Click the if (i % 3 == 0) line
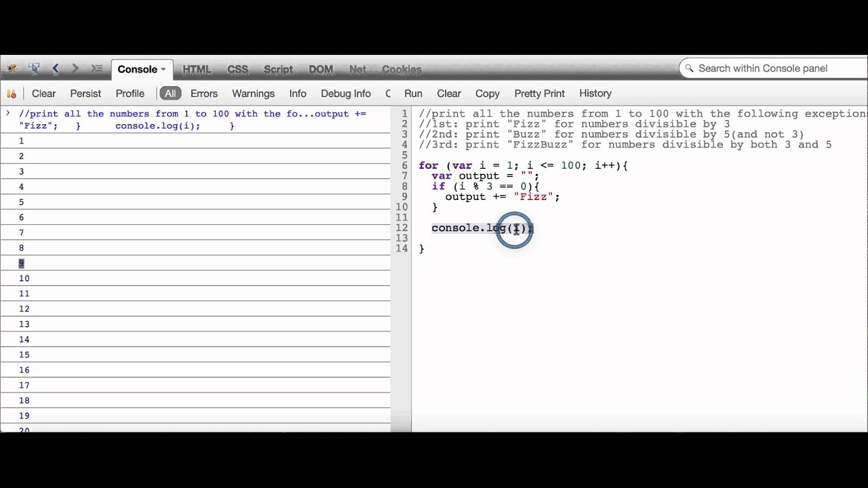868x488 pixels. tap(486, 186)
